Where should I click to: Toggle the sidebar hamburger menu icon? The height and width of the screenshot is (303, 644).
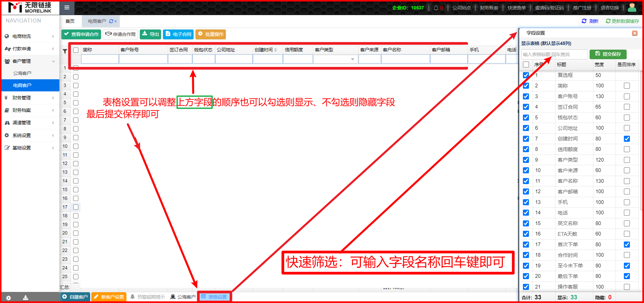[67, 8]
